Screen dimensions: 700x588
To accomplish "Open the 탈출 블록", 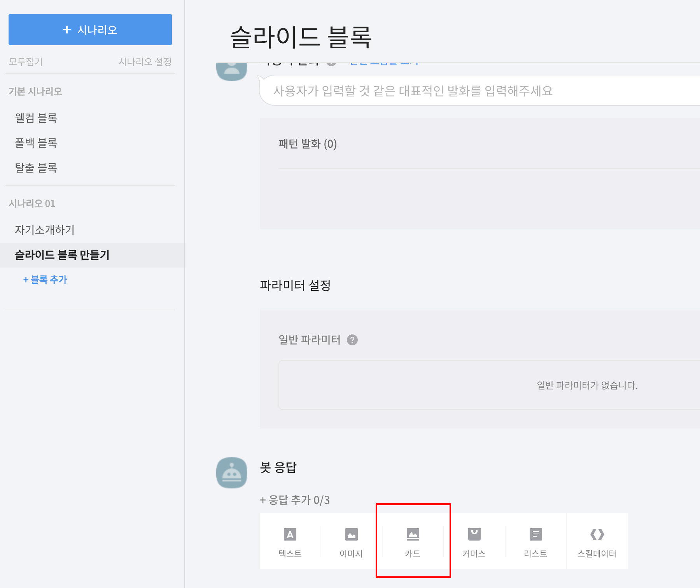I will (36, 168).
